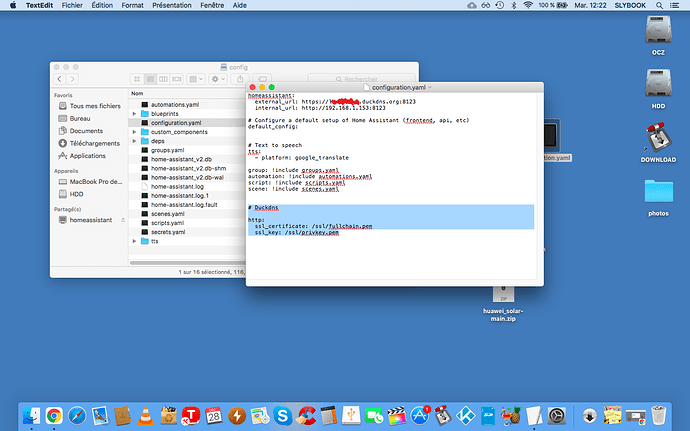Open the App Store Dock icon
This screenshot has width=690, height=431.
click(x=420, y=416)
